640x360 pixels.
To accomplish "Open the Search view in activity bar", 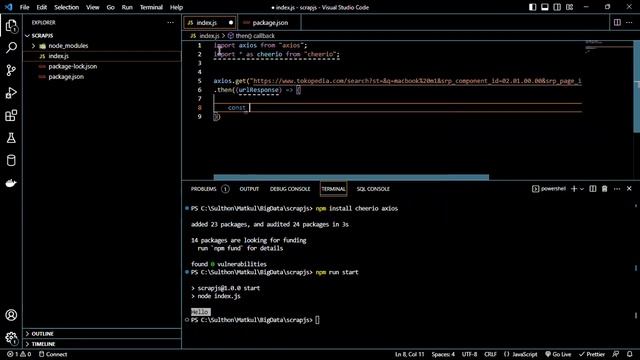I will click(11, 48).
